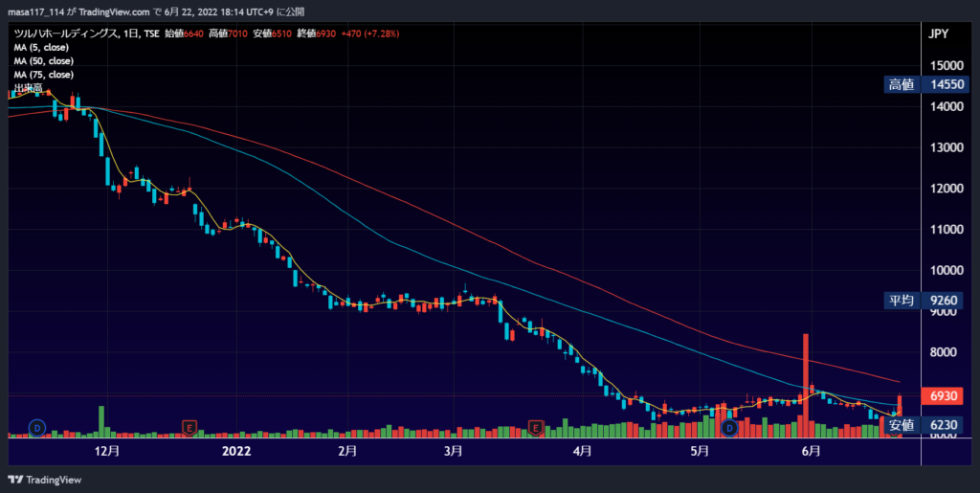The image size is (980, 493).
Task: Open the earnings E marker before 4月
Action: click(x=535, y=428)
